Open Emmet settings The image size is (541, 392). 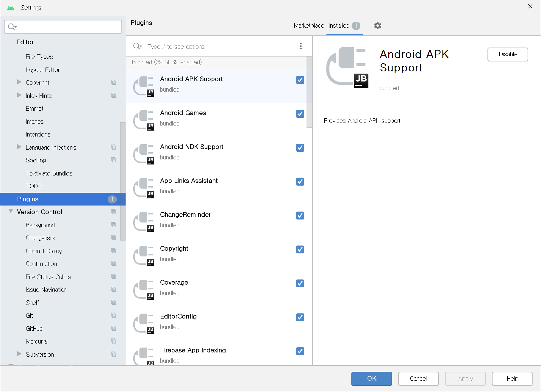pyautogui.click(x=35, y=109)
